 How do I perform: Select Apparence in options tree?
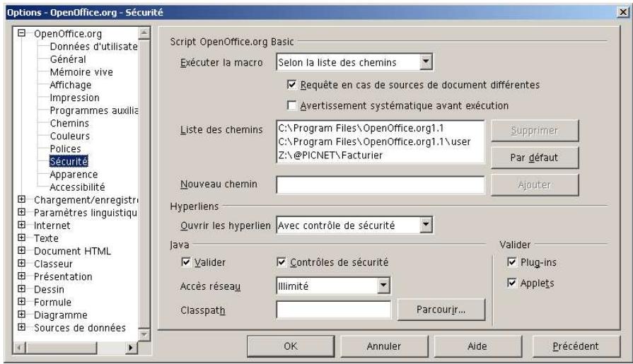pyautogui.click(x=74, y=175)
